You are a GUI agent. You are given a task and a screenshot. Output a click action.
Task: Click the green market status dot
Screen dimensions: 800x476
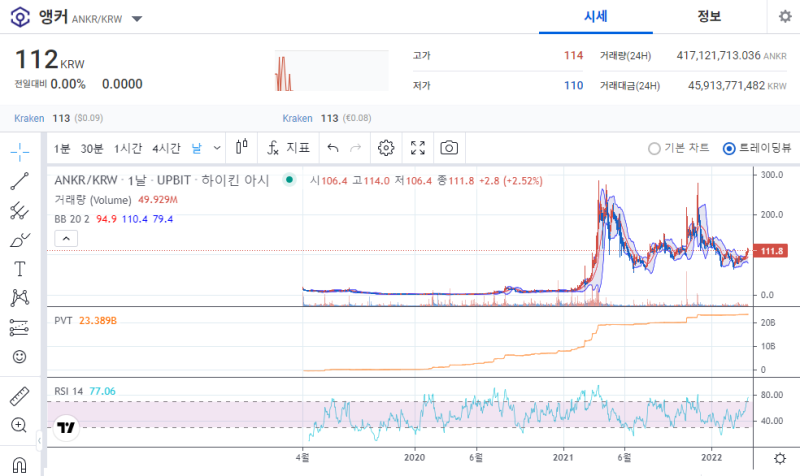coord(289,180)
